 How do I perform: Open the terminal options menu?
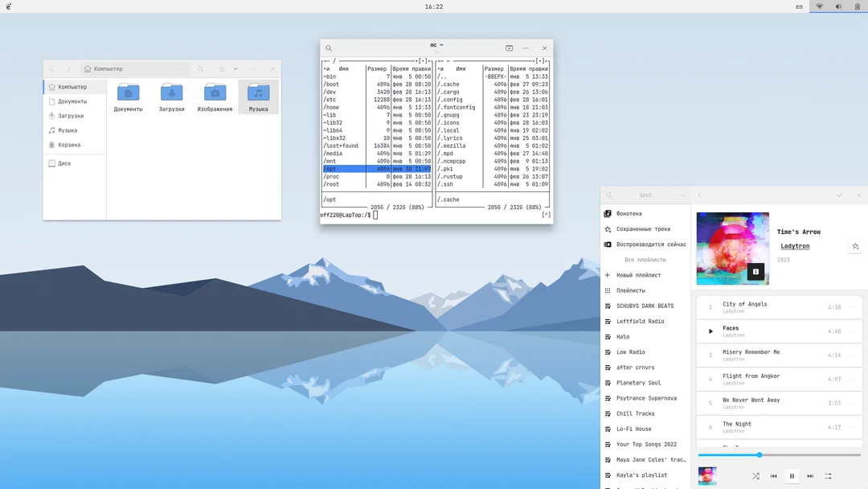pos(526,47)
